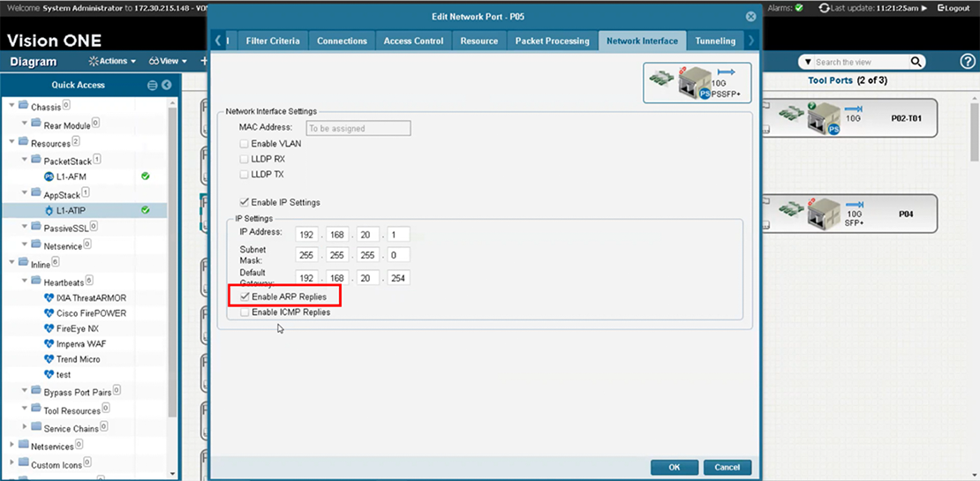Collapse the Quick Access panel arrow icon
This screenshot has width=980, height=481.
(x=166, y=86)
